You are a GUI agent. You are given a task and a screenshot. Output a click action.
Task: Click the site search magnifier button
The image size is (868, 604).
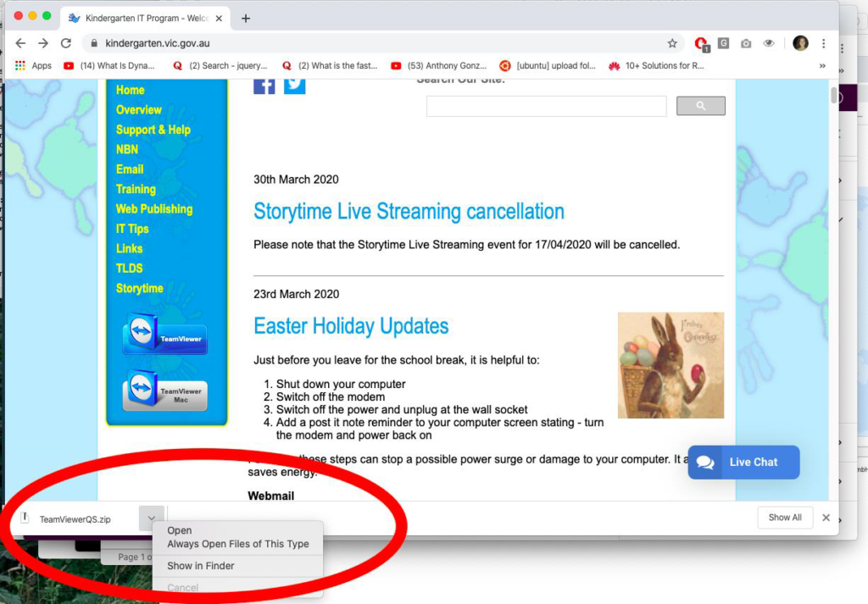tap(701, 106)
